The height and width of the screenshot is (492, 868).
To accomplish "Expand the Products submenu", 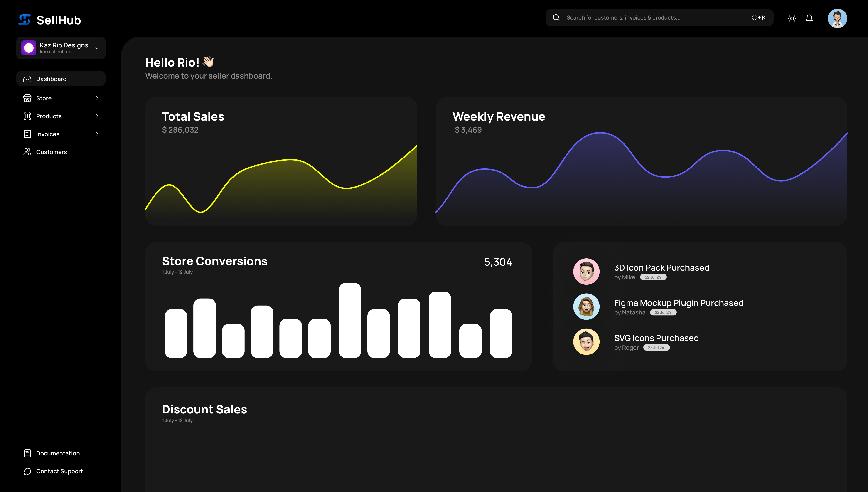I will [x=97, y=116].
